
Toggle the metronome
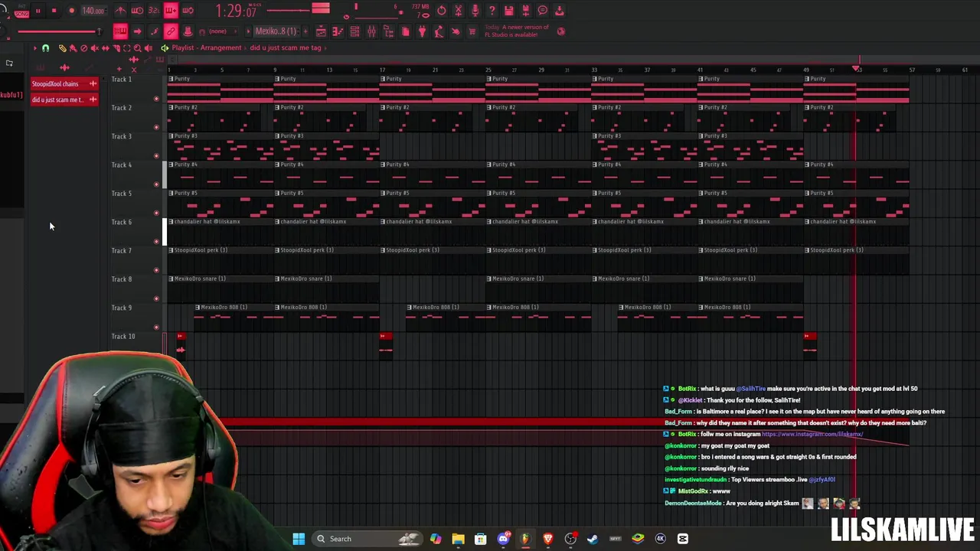(x=120, y=11)
